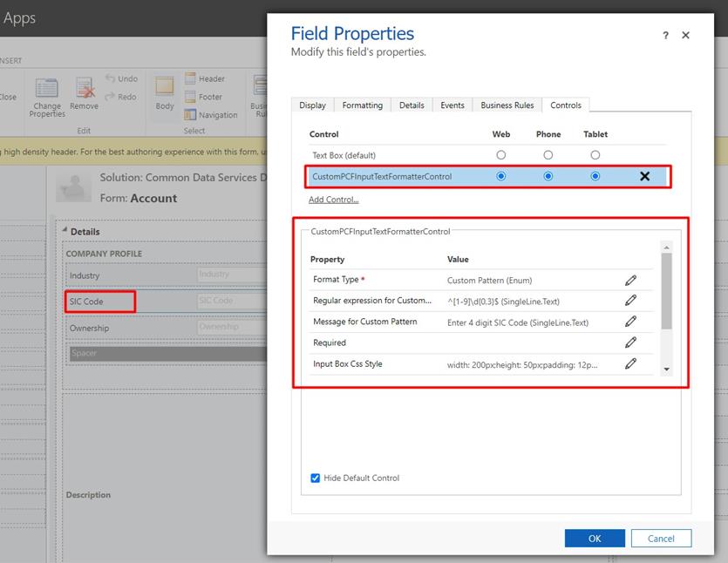The height and width of the screenshot is (563, 728).
Task: Remove CustomPCFInputTextFormatterControl with the X icon
Action: pyautogui.click(x=645, y=175)
